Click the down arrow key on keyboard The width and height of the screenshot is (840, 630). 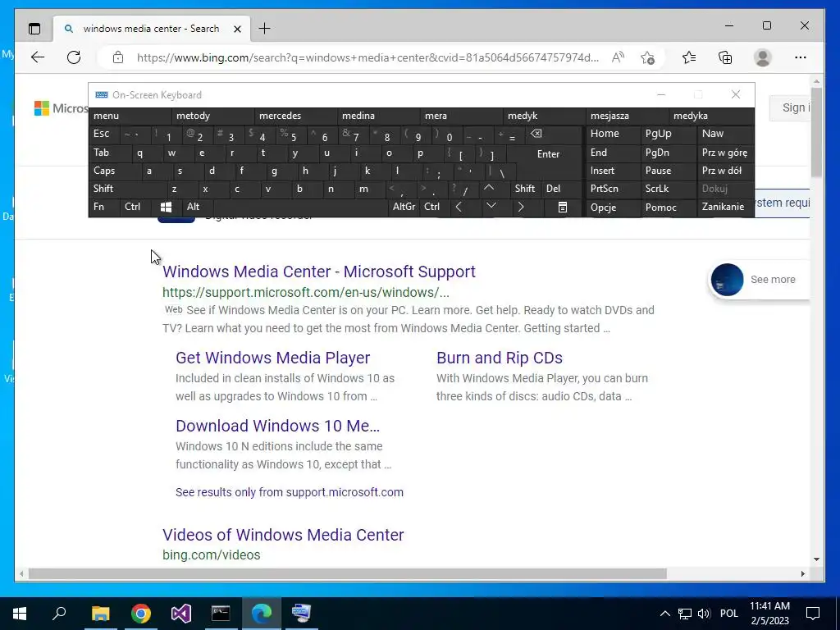(x=491, y=206)
